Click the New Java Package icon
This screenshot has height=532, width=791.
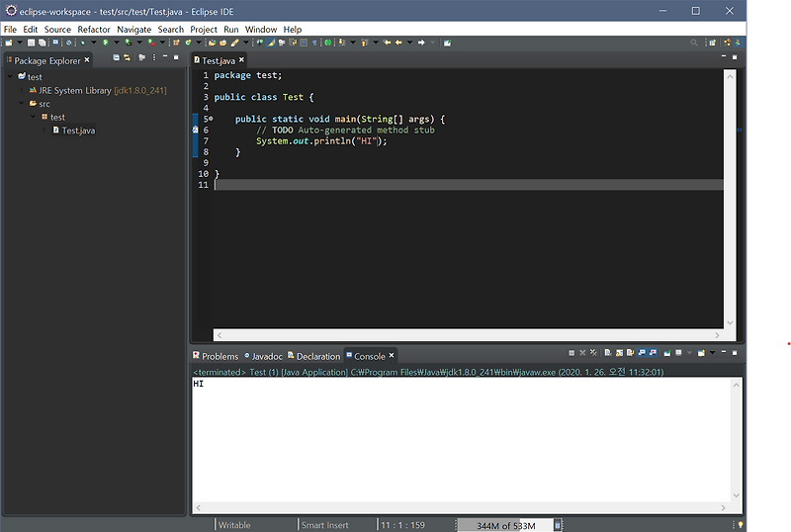176,43
